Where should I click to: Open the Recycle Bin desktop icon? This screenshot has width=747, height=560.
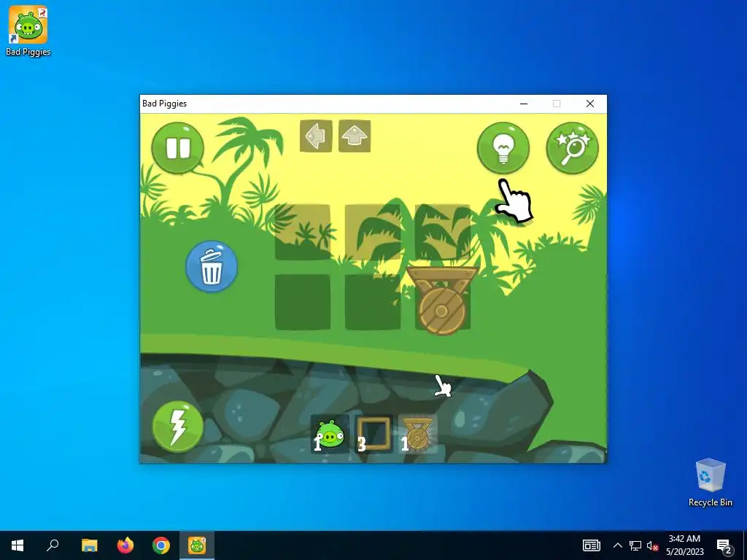click(711, 483)
